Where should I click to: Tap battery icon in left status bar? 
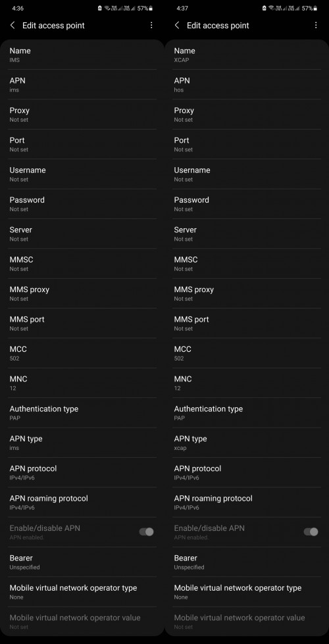coord(151,8)
